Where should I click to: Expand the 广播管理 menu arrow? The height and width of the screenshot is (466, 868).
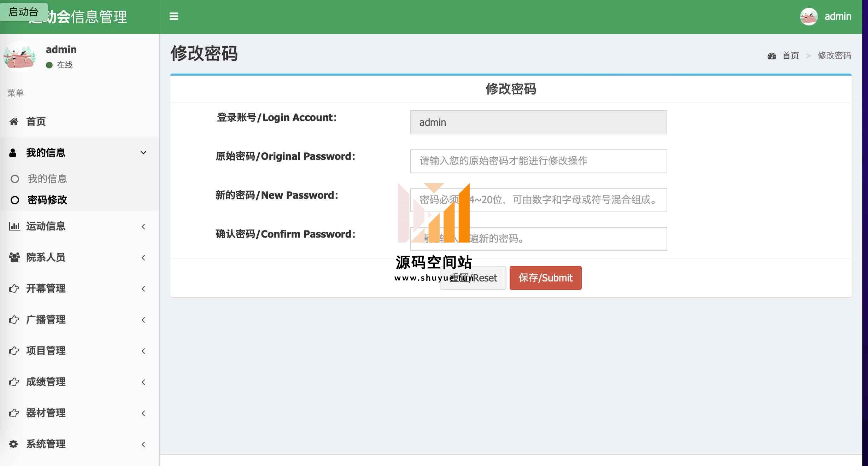[143, 320]
